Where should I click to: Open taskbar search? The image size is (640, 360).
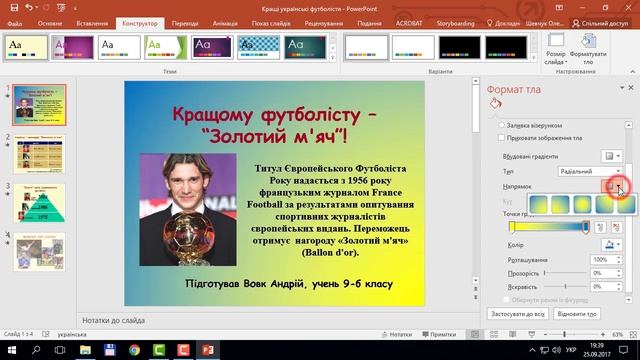pos(36,350)
